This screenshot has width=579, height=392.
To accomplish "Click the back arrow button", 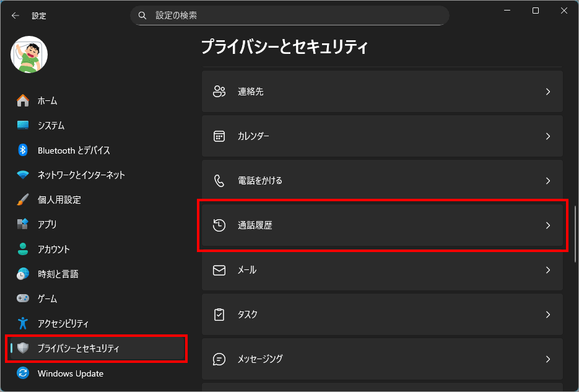I will [x=15, y=15].
